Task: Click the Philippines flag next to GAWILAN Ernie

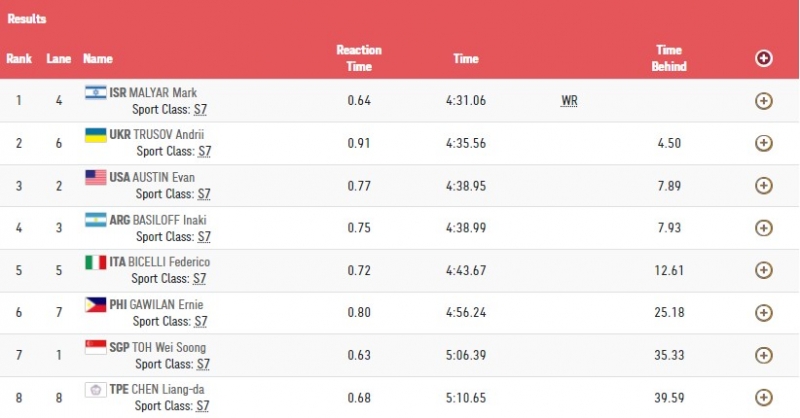Action: (x=96, y=304)
